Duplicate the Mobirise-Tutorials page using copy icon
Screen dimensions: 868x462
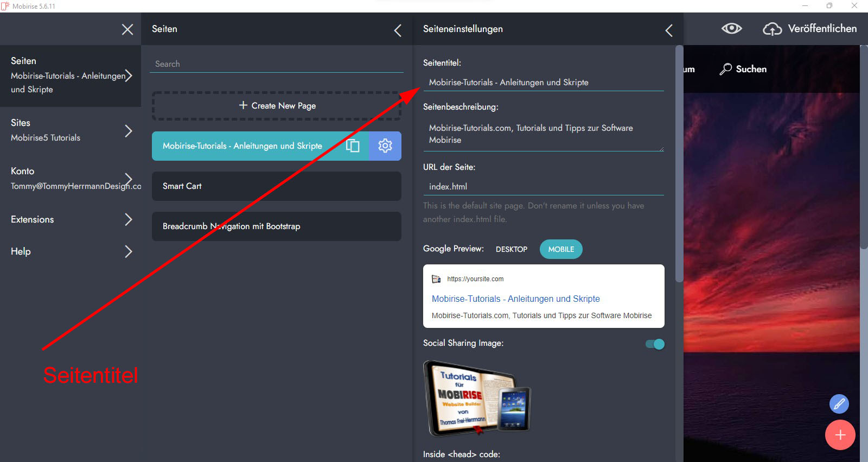[x=353, y=145]
